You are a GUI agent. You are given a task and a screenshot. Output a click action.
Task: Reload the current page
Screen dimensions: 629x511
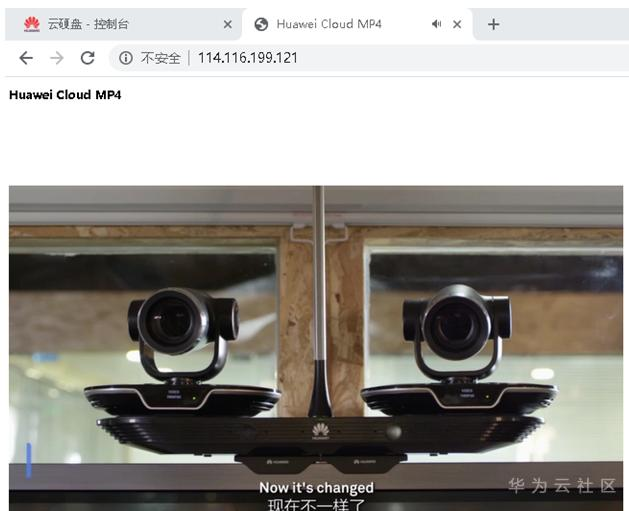[x=87, y=58]
